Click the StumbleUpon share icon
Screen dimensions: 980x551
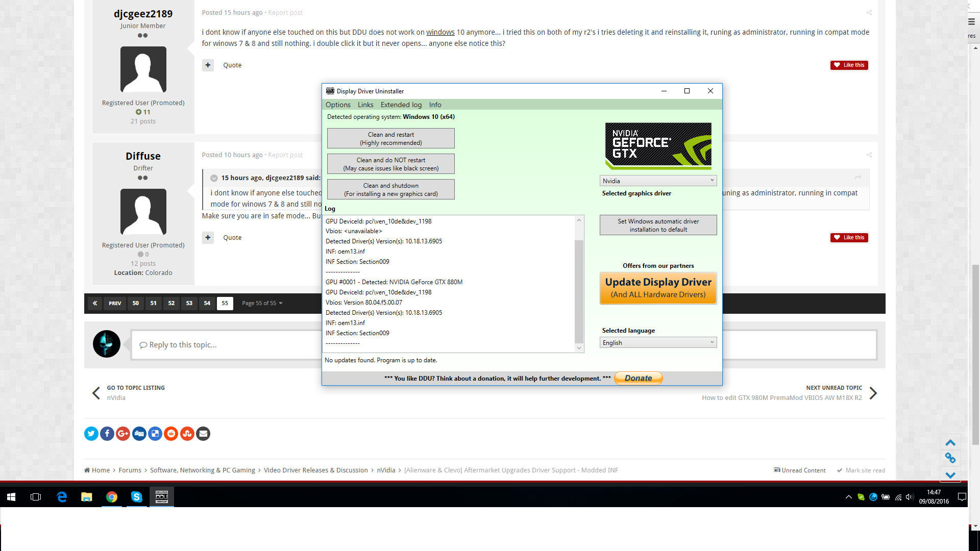187,434
